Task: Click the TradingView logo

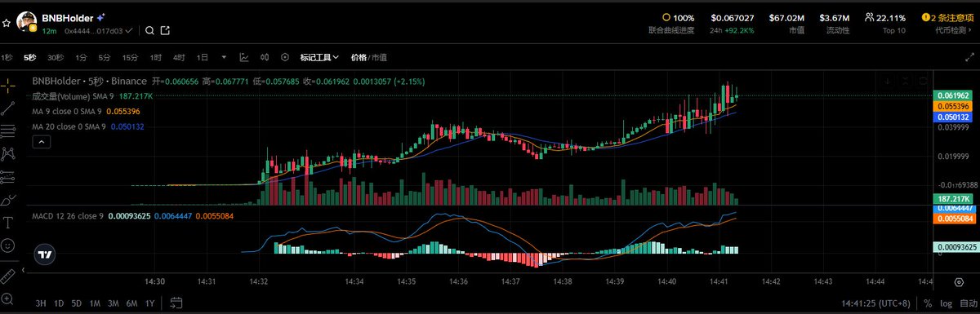Action: (44, 254)
